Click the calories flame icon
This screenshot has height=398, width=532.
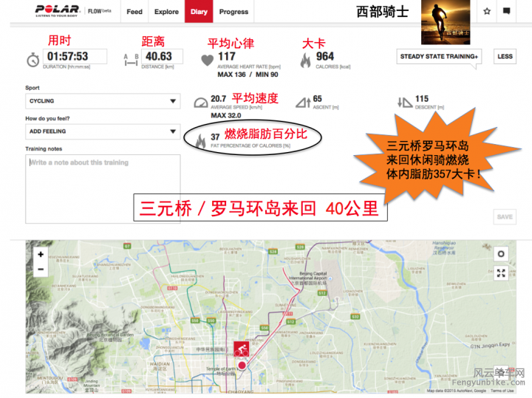305,61
